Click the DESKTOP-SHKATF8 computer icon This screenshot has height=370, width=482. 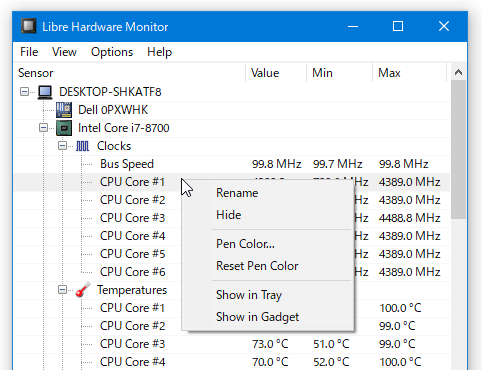click(x=45, y=92)
